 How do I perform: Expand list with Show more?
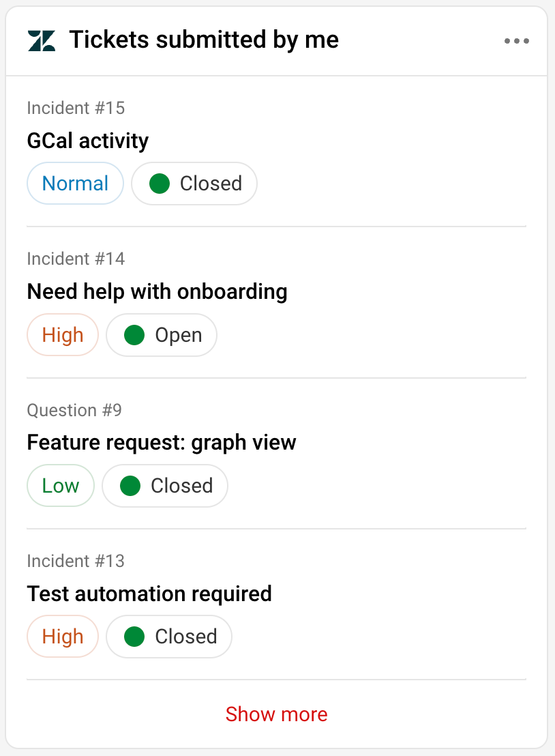click(x=276, y=714)
